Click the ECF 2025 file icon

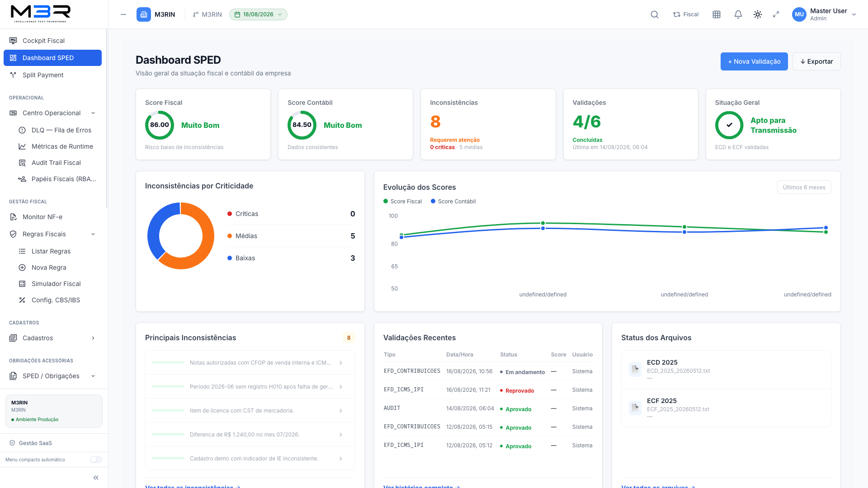point(635,408)
